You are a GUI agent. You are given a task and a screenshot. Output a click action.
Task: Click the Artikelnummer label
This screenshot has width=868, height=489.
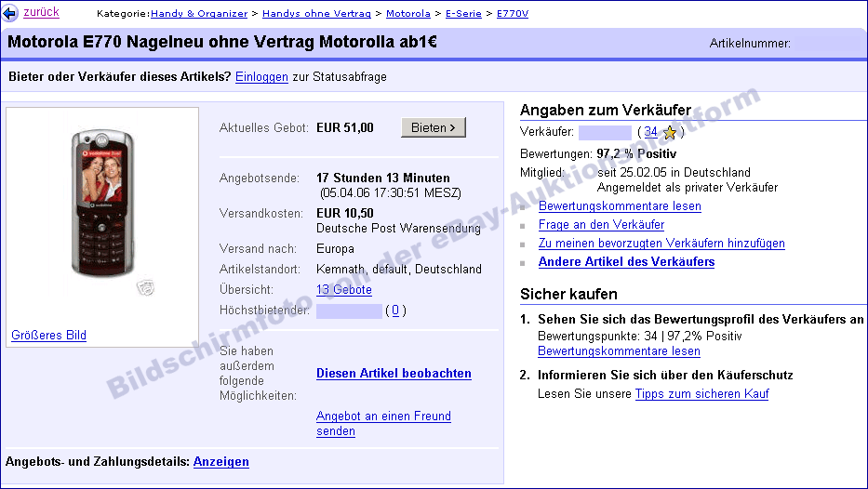750,43
